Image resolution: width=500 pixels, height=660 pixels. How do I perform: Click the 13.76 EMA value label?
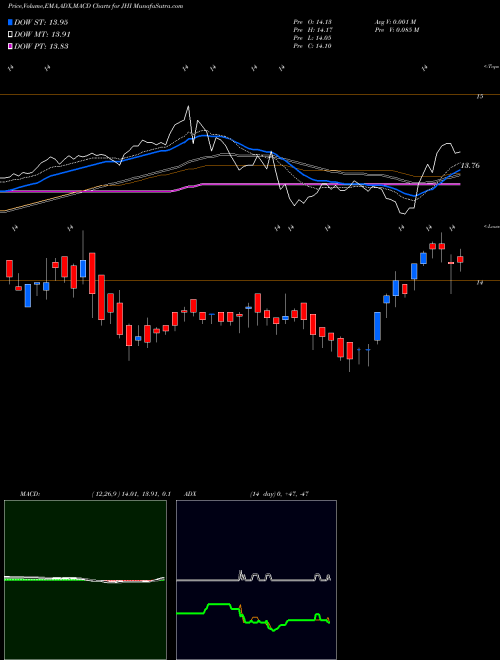(470, 166)
